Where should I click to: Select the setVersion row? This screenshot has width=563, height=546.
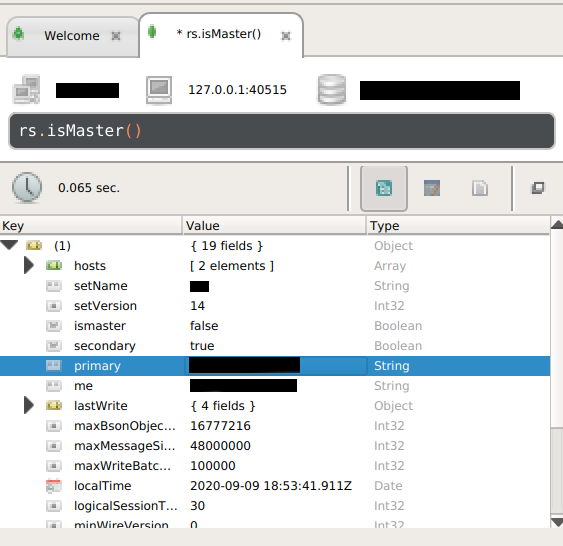click(275, 306)
